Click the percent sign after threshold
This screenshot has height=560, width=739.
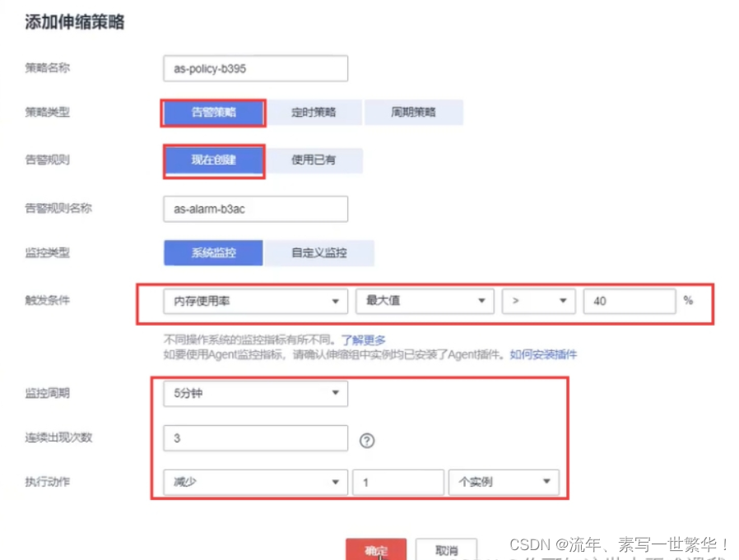point(688,300)
